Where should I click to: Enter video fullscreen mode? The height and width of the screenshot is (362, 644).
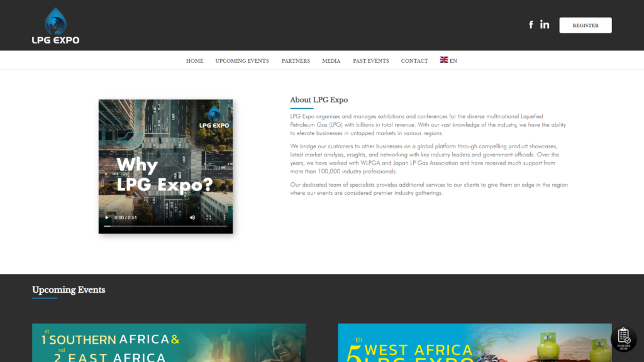pyautogui.click(x=209, y=217)
